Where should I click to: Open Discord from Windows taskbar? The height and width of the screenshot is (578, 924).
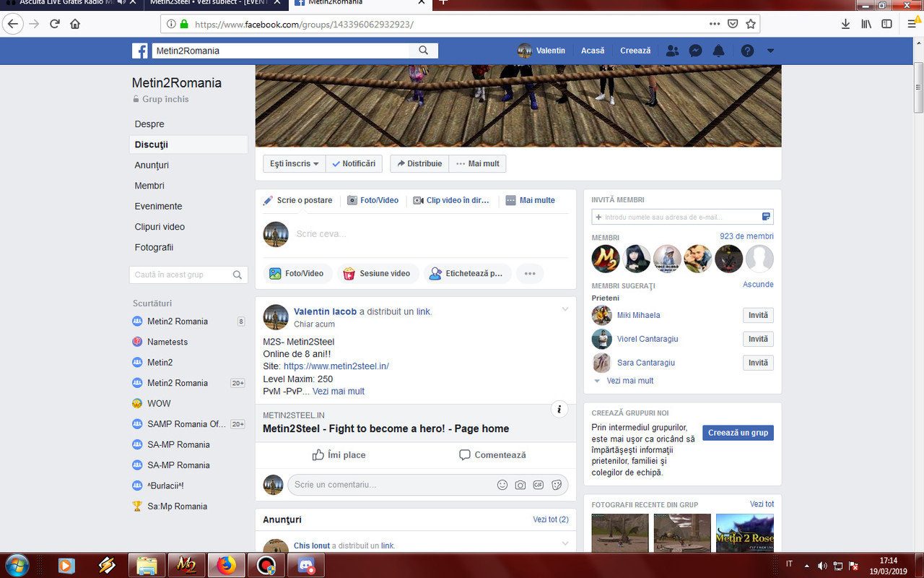(307, 566)
